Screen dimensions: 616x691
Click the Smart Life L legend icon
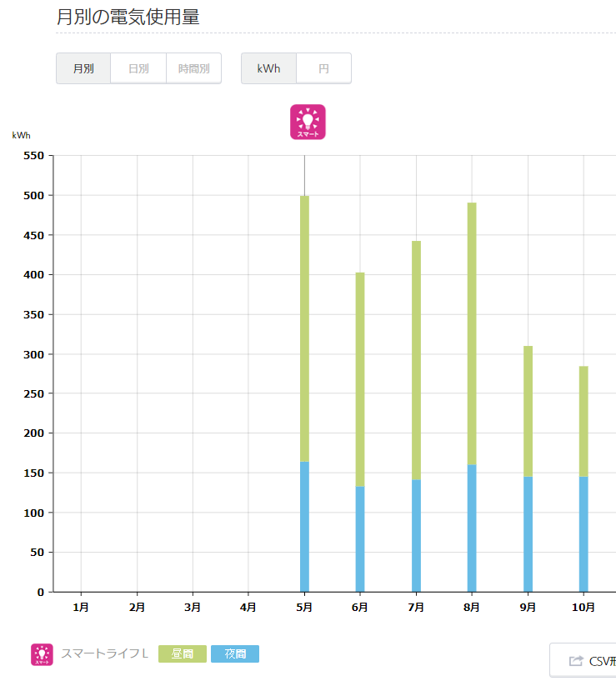click(42, 654)
